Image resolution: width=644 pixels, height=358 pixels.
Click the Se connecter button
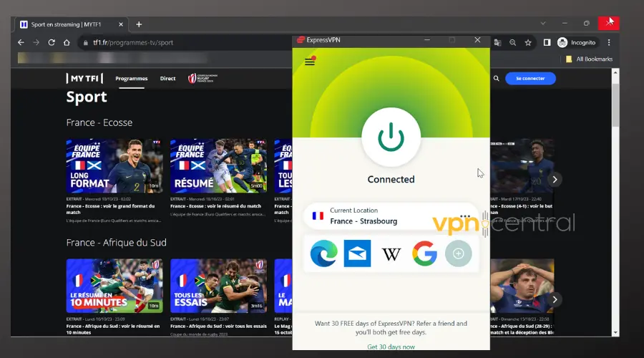530,79
